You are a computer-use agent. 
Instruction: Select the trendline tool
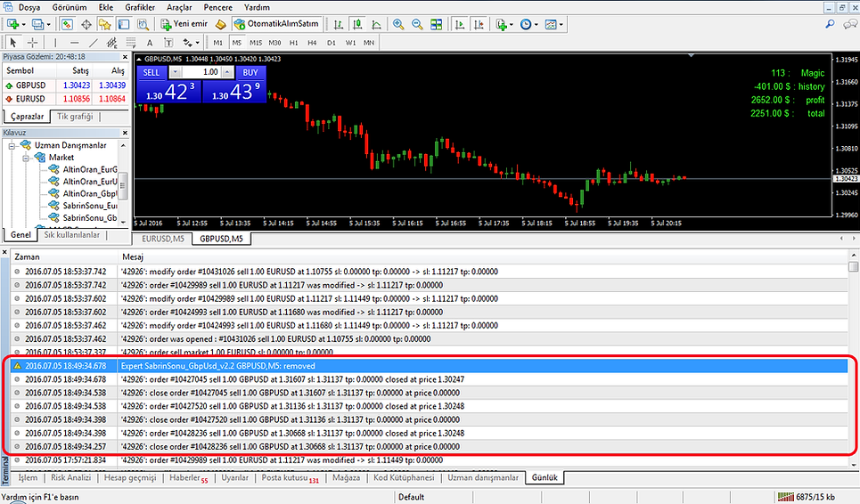(x=94, y=42)
